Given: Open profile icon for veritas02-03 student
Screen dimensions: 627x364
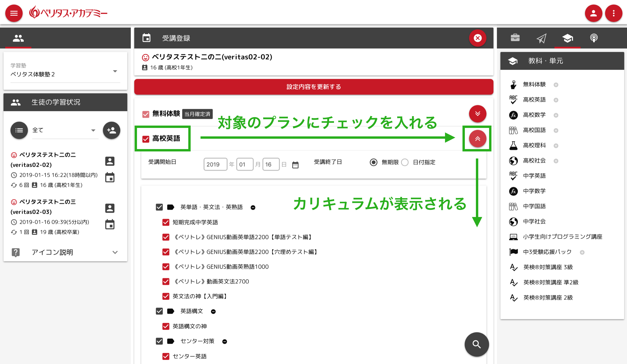Looking at the screenshot, I should [110, 208].
